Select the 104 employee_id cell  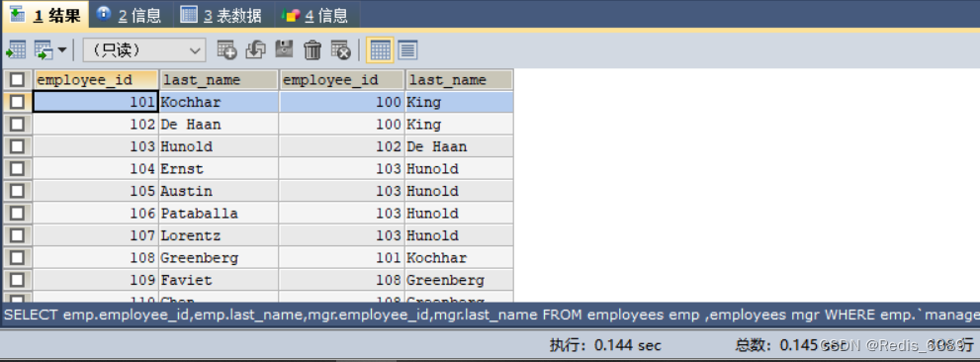click(x=95, y=169)
